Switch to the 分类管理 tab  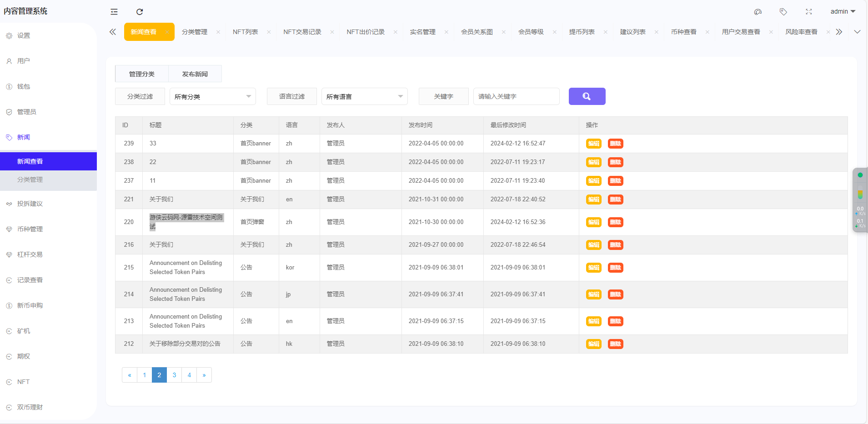195,32
